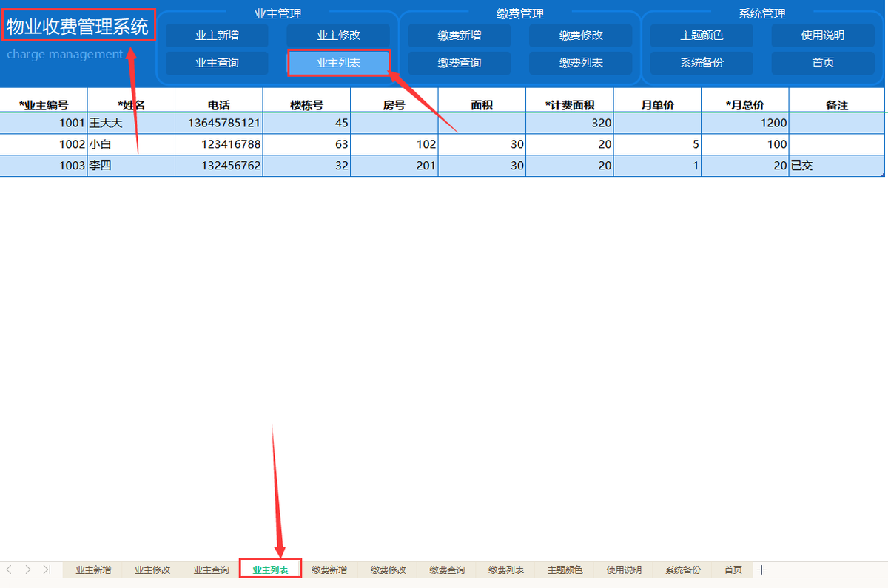The image size is (888, 588).
Task: Jump to first sheet using navigation arrow
Action: click(10, 570)
